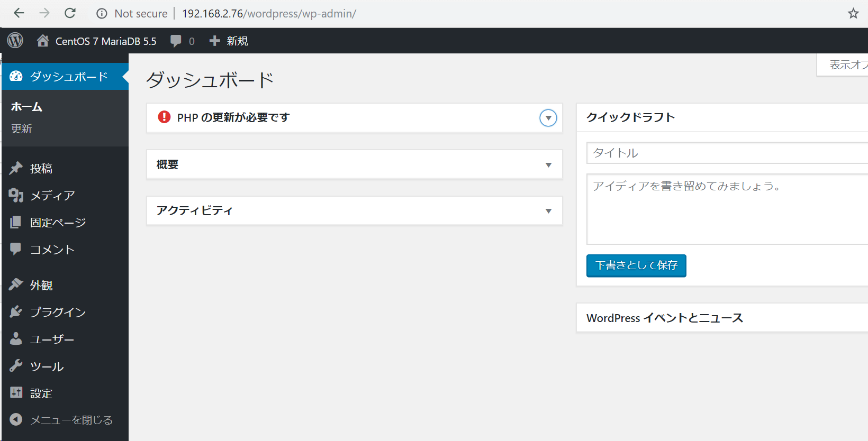Click the wrench icon beside ツール
The height and width of the screenshot is (441, 868).
[x=16, y=365]
